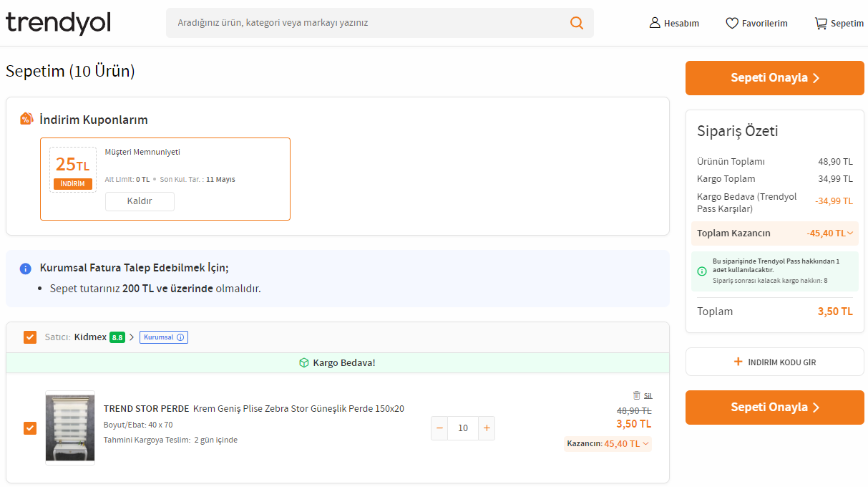Click the heart icon next to Favorilerim
Image resolution: width=868 pixels, height=487 pixels.
pos(732,23)
